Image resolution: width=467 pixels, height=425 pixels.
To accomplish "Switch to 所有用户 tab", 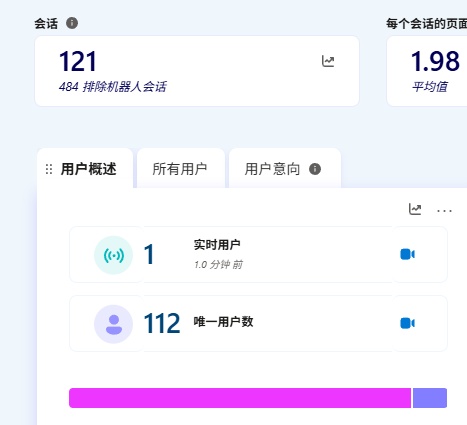I will tap(180, 169).
